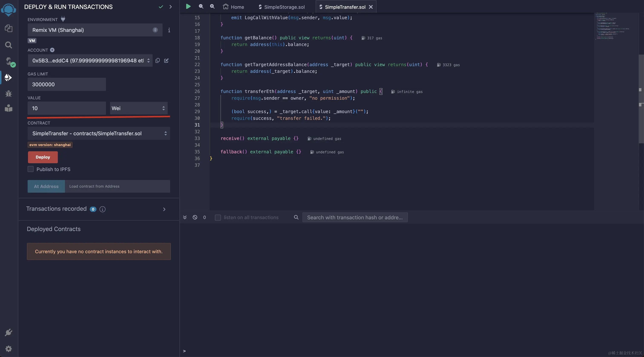Enable the Publish to IPFS checkbox
This screenshot has height=357, width=644.
click(30, 169)
